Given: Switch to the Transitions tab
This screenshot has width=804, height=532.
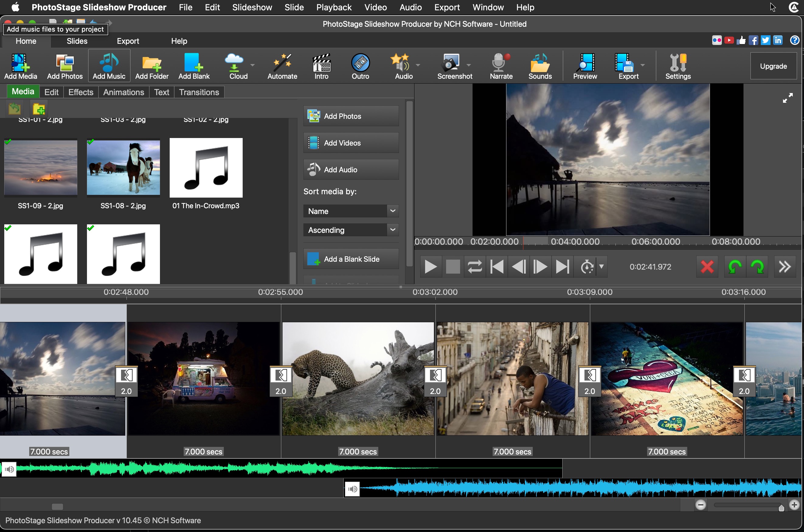Looking at the screenshot, I should pos(199,92).
